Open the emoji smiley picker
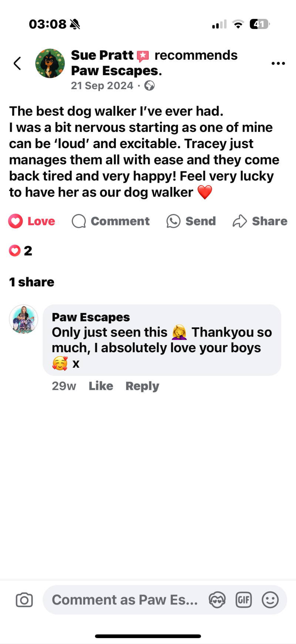This screenshot has width=296, height=644. [270, 600]
